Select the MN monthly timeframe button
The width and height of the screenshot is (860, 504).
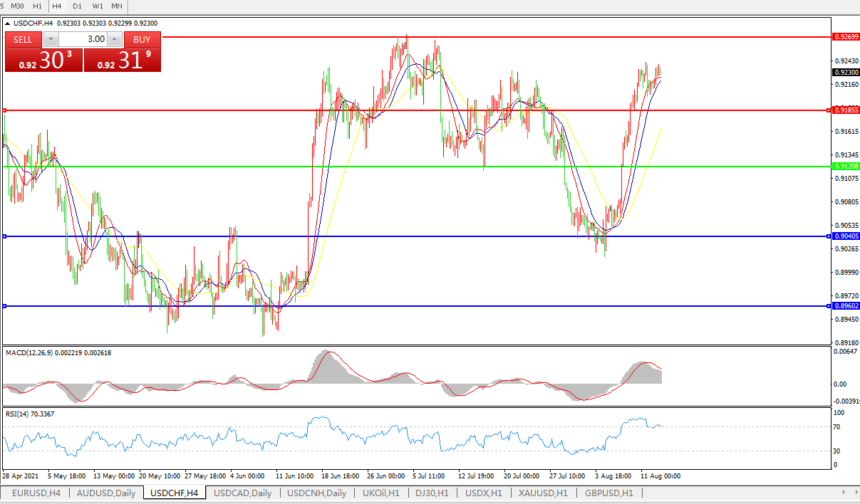click(x=117, y=6)
